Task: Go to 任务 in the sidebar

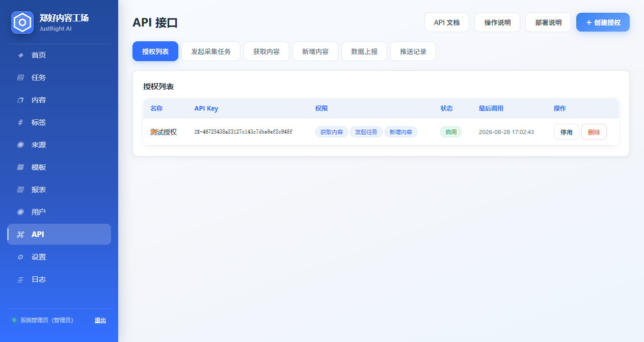Action: coord(59,77)
